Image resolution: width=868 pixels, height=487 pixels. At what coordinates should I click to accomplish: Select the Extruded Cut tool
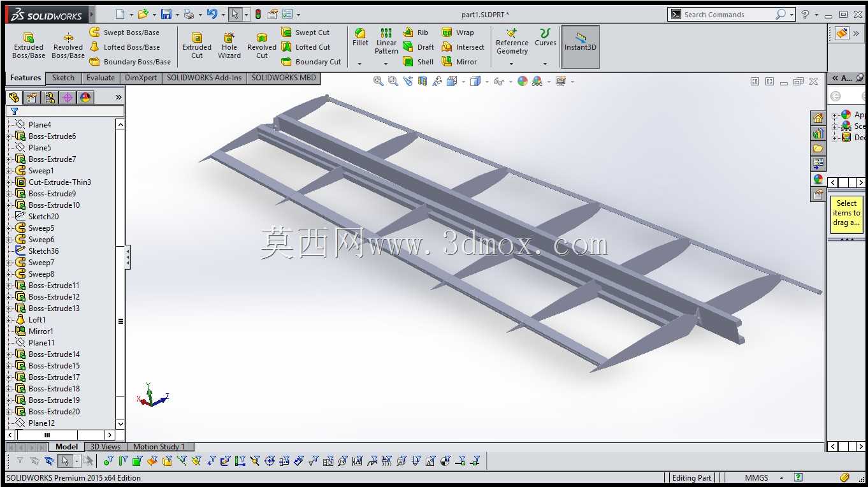click(x=197, y=46)
